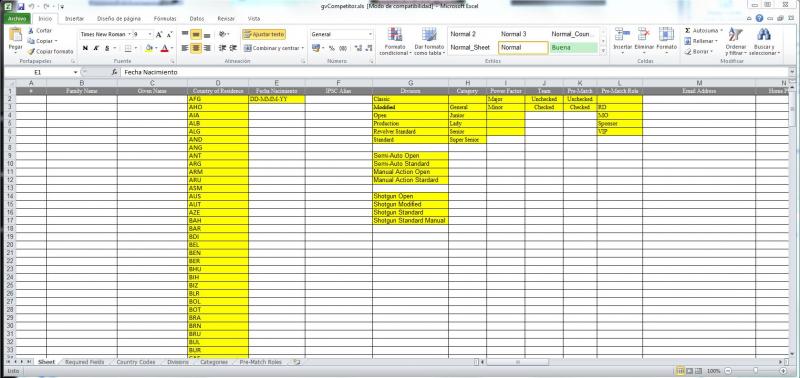The height and width of the screenshot is (378, 800).
Task: Click the zoom slider in status bar
Action: (756, 371)
